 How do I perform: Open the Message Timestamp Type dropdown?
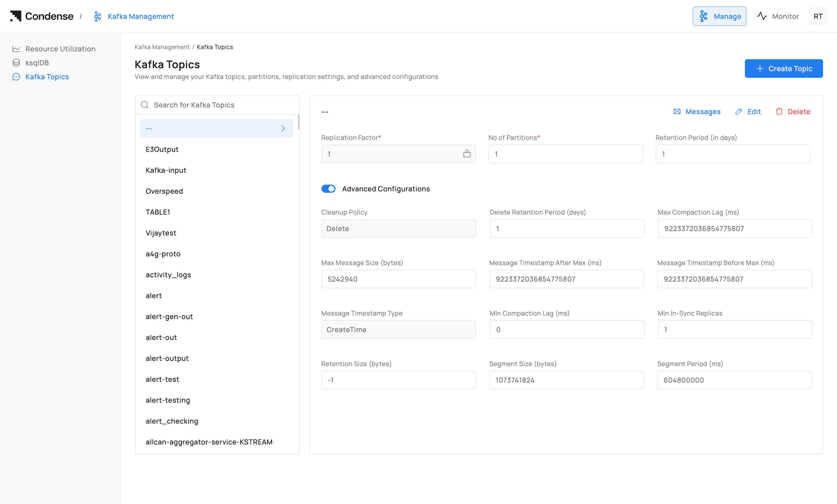click(x=398, y=330)
